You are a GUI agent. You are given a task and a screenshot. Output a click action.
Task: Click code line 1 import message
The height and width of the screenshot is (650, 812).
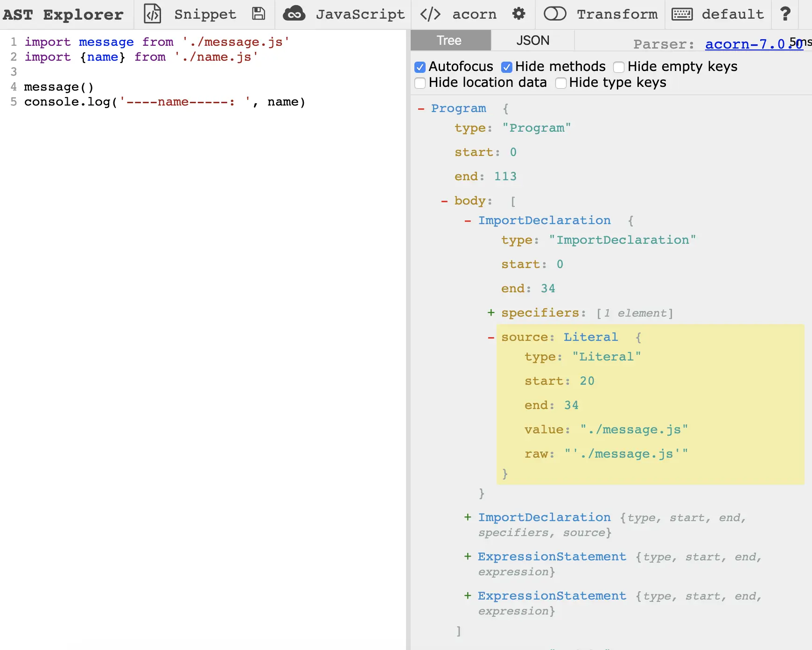point(157,42)
